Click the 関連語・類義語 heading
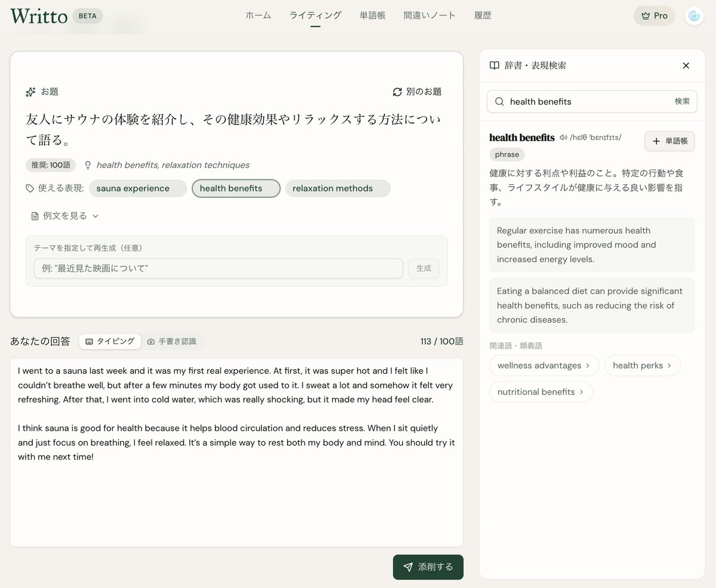This screenshot has width=716, height=588. point(516,346)
